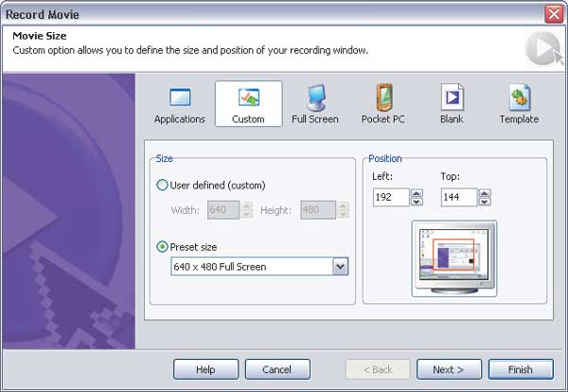Enable User defined (custom) size option
This screenshot has height=392, width=568.
163,186
